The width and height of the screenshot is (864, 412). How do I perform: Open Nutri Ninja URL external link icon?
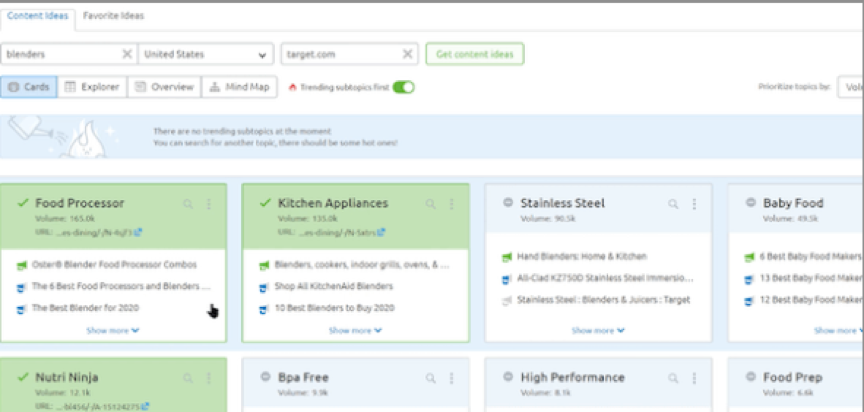click(x=145, y=406)
